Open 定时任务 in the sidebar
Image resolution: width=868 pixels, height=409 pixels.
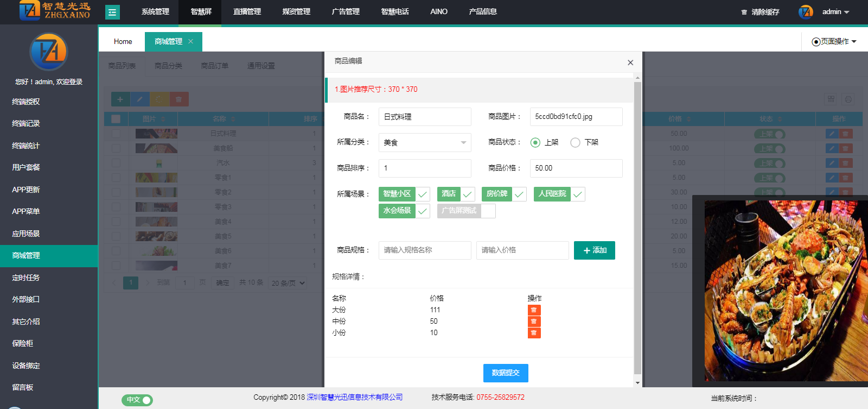pyautogui.click(x=26, y=278)
